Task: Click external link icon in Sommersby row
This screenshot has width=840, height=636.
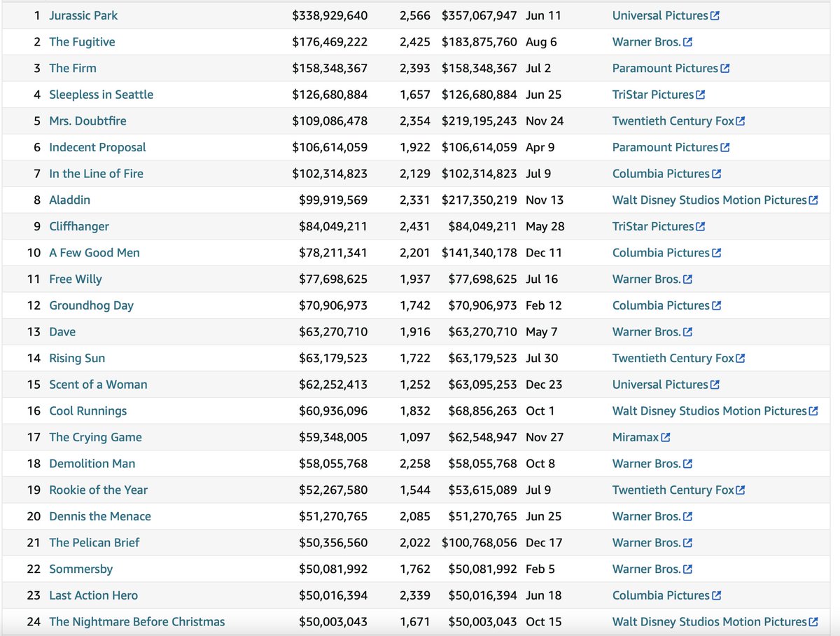Action: [x=687, y=569]
